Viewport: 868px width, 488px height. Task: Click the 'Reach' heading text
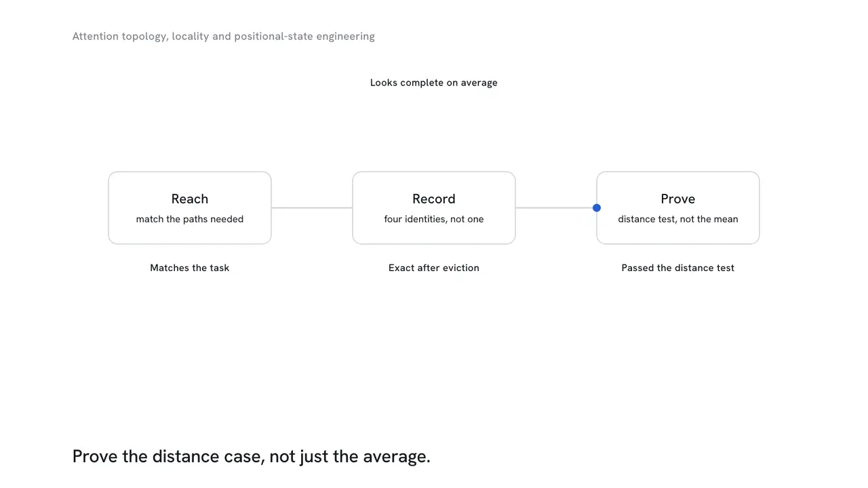coord(190,199)
